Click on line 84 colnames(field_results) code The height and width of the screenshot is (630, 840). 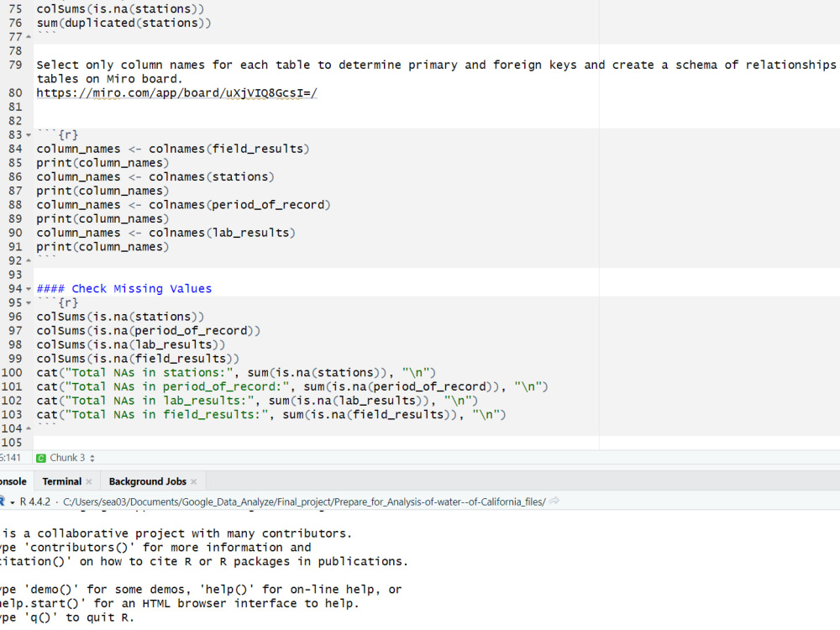pyautogui.click(x=173, y=149)
